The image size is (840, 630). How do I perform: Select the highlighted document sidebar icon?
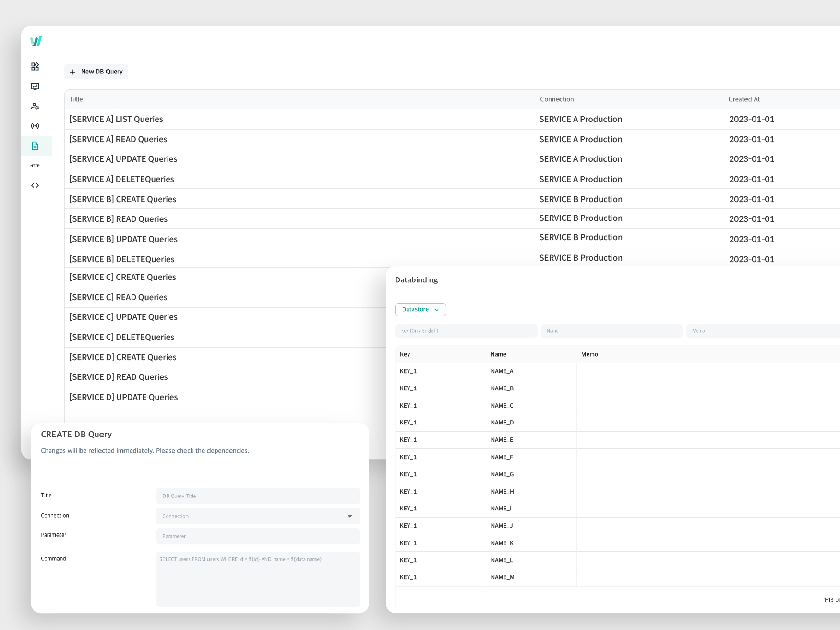[x=35, y=146]
